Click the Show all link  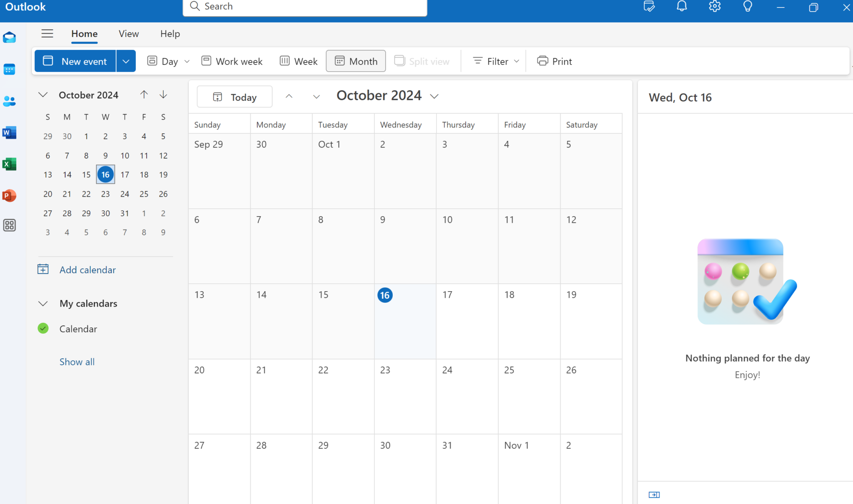(x=77, y=362)
